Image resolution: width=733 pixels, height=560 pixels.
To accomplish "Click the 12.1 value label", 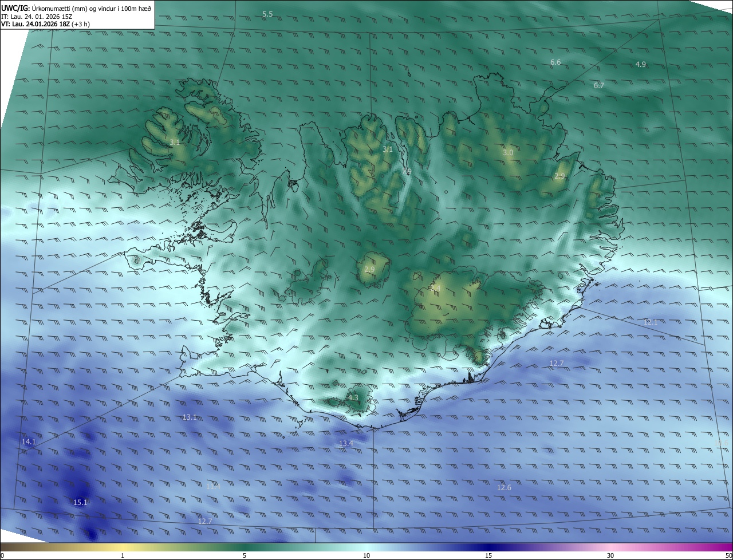I will (x=651, y=322).
